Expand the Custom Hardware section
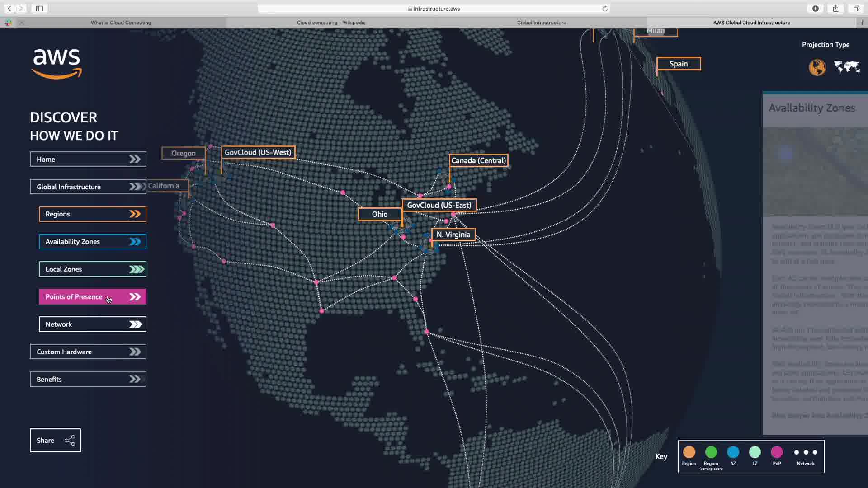 point(88,352)
